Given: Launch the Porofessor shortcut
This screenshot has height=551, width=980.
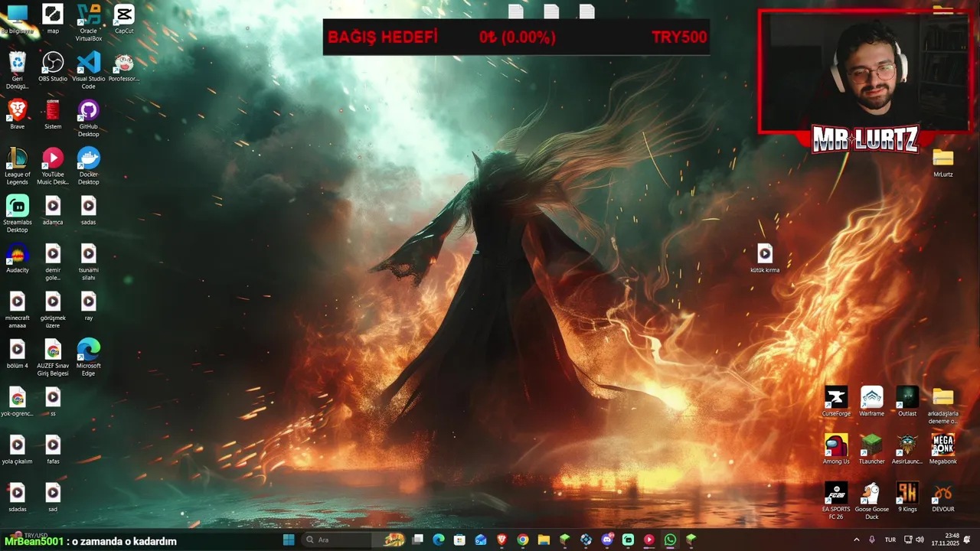Looking at the screenshot, I should (124, 66).
